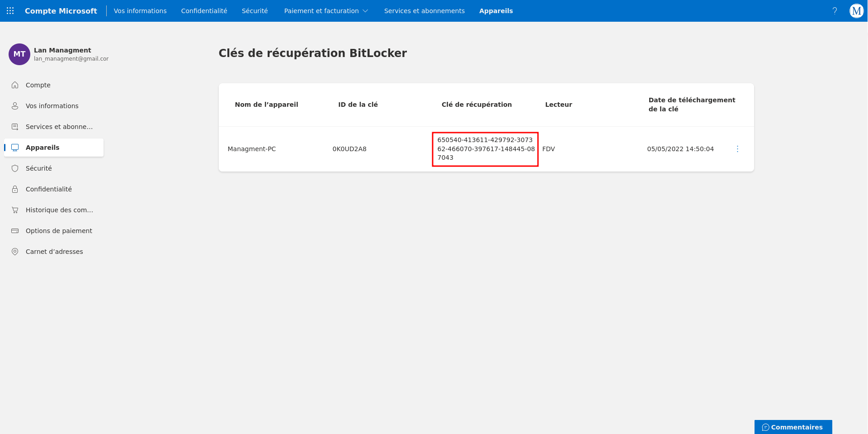Click the Compte home icon in sidebar
The width and height of the screenshot is (868, 434).
coord(15,85)
